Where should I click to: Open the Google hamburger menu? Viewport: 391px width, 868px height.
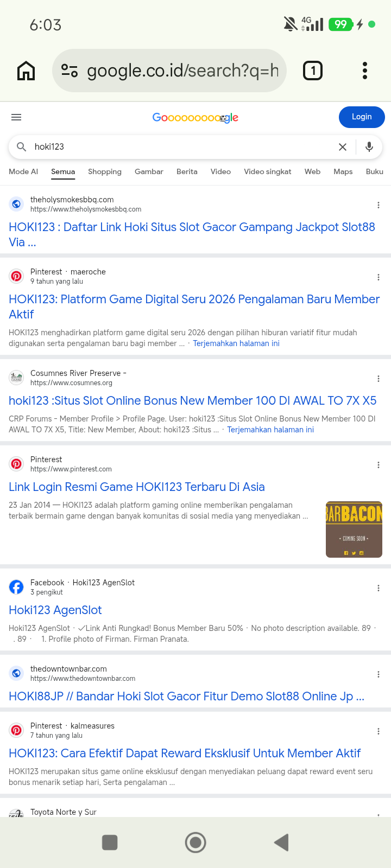(16, 117)
